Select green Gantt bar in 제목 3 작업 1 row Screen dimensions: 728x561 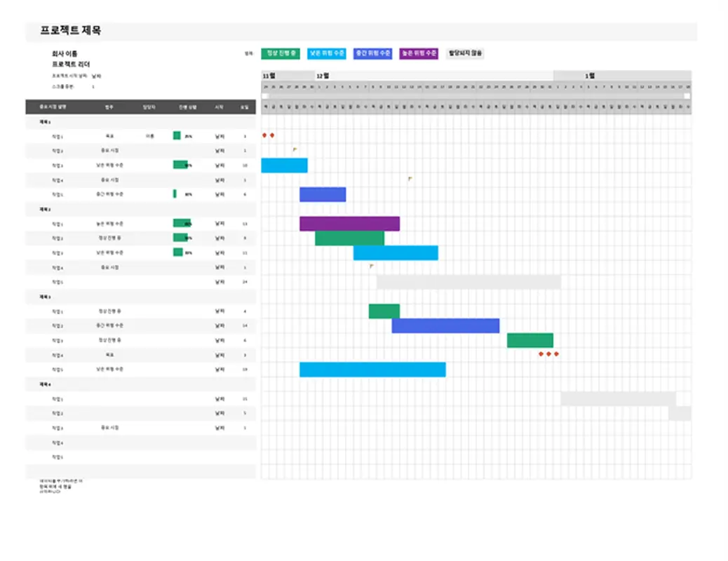[x=384, y=311]
